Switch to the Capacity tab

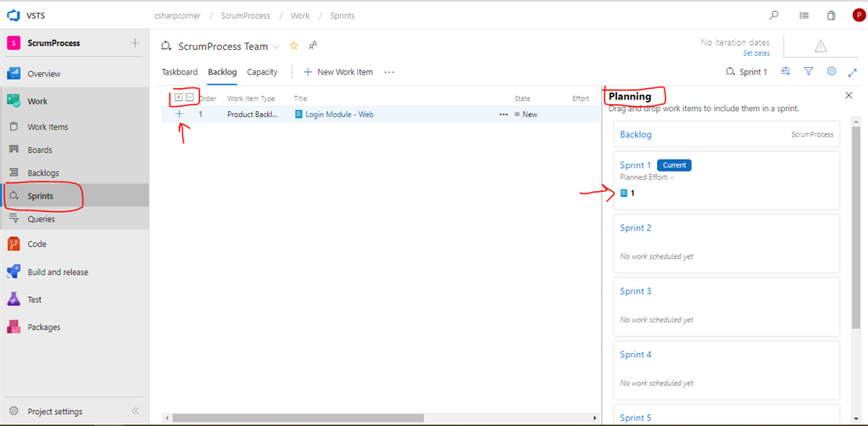click(263, 72)
